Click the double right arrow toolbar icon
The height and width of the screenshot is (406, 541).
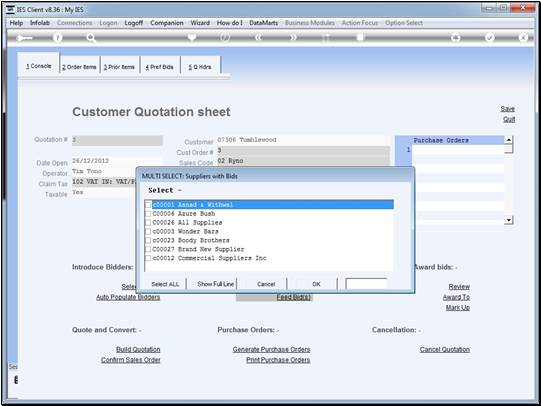click(293, 37)
